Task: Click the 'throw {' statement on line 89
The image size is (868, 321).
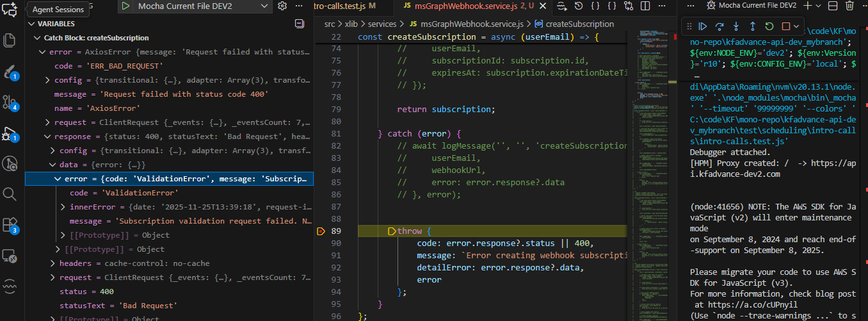Action: (415, 231)
